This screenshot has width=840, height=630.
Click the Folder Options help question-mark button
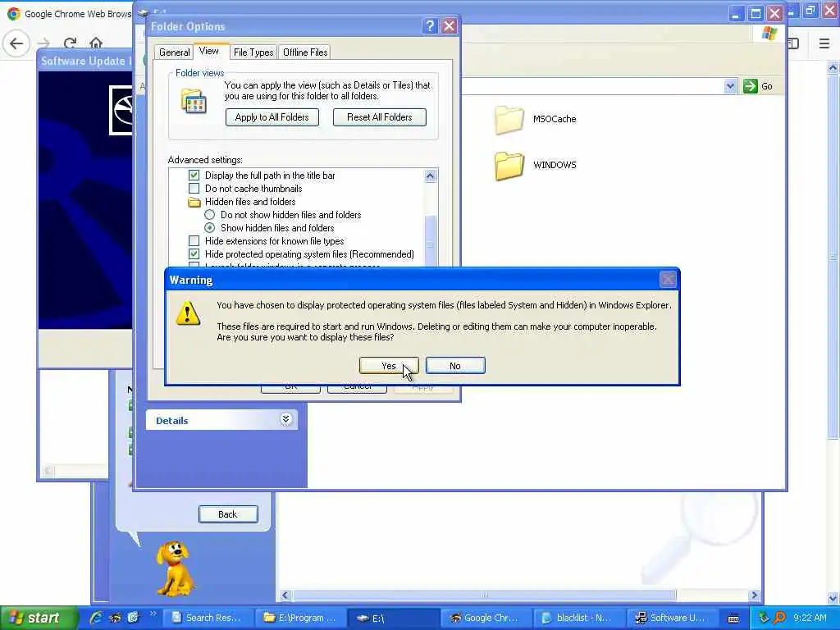coord(430,26)
